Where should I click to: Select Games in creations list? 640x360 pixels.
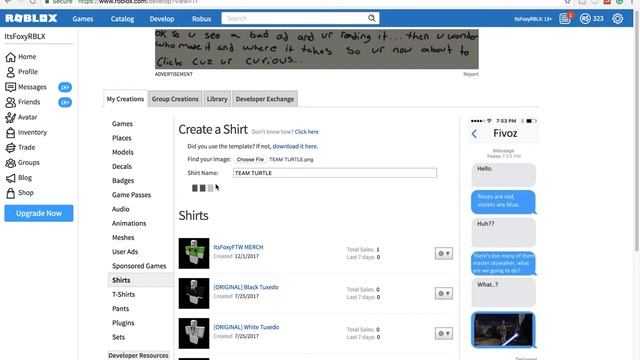[x=122, y=123]
